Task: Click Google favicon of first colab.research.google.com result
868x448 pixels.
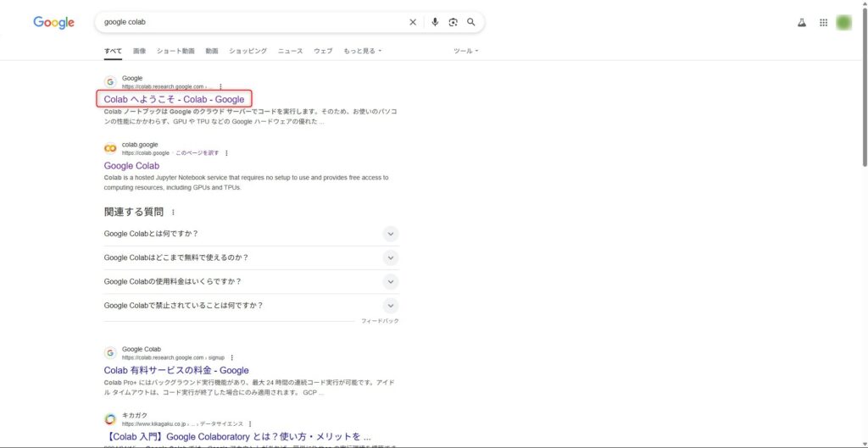Action: pyautogui.click(x=111, y=82)
